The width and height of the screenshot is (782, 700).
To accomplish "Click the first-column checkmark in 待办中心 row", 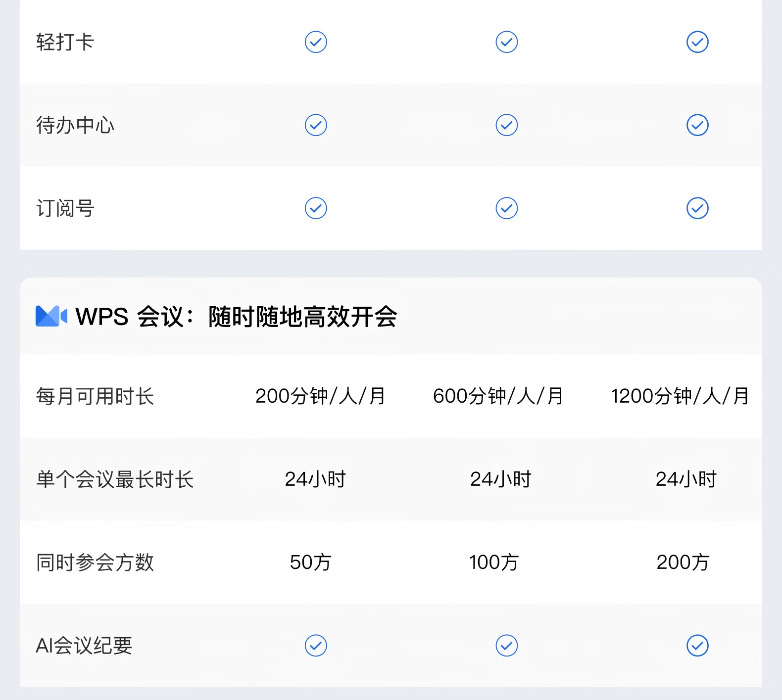I will (x=316, y=125).
